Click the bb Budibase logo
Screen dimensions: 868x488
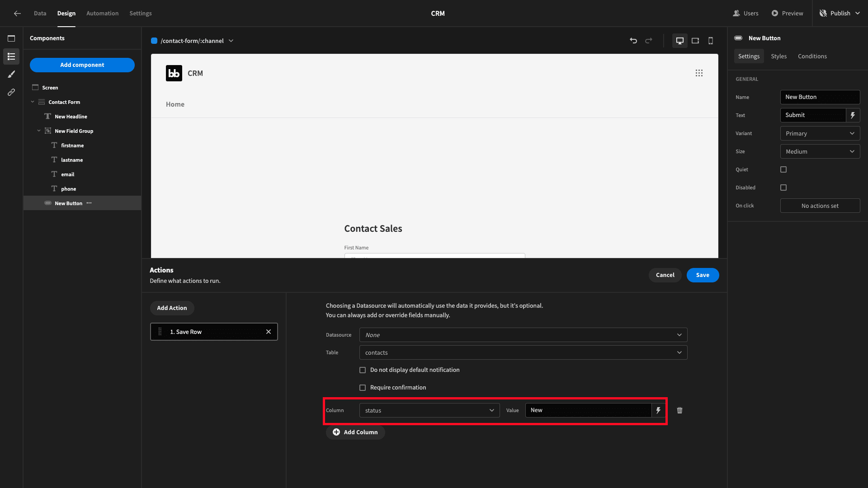[174, 73]
